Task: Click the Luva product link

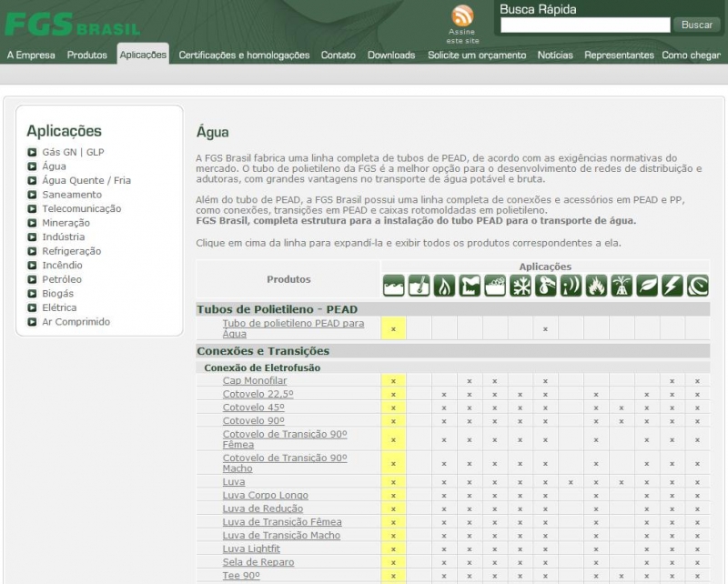Action: click(234, 482)
